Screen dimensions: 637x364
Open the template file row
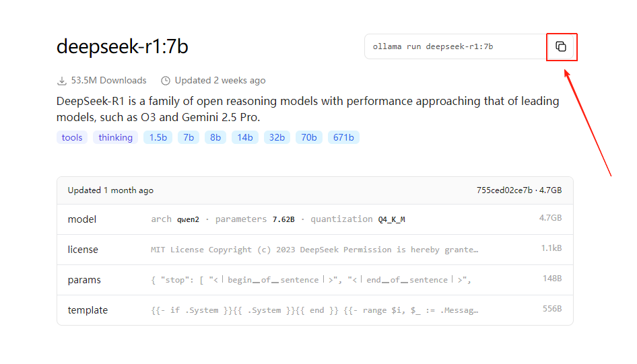tap(314, 310)
